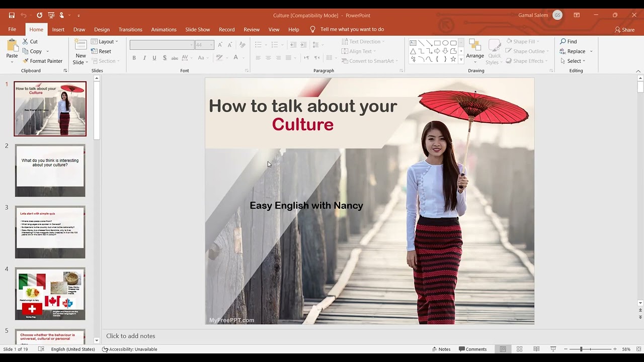Viewport: 644px width, 362px height.
Task: Click the Copy icon
Action: (26, 51)
